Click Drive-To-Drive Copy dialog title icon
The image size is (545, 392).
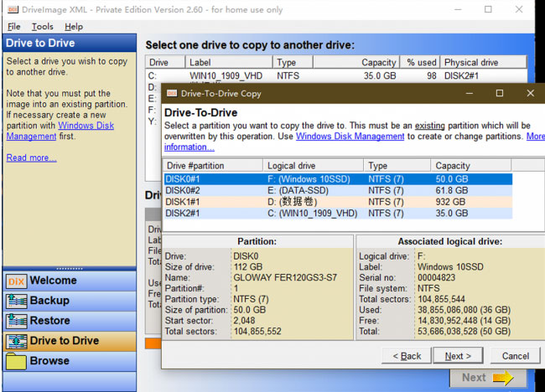[x=172, y=93]
